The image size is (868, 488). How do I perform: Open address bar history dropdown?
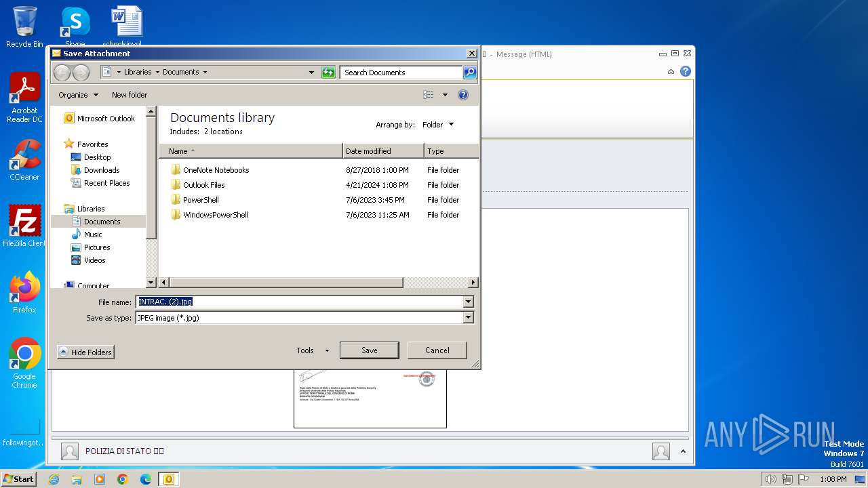coord(311,73)
